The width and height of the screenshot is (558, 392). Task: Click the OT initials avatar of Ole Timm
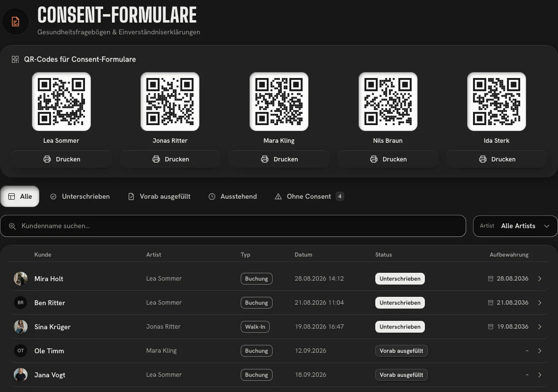pyautogui.click(x=21, y=351)
